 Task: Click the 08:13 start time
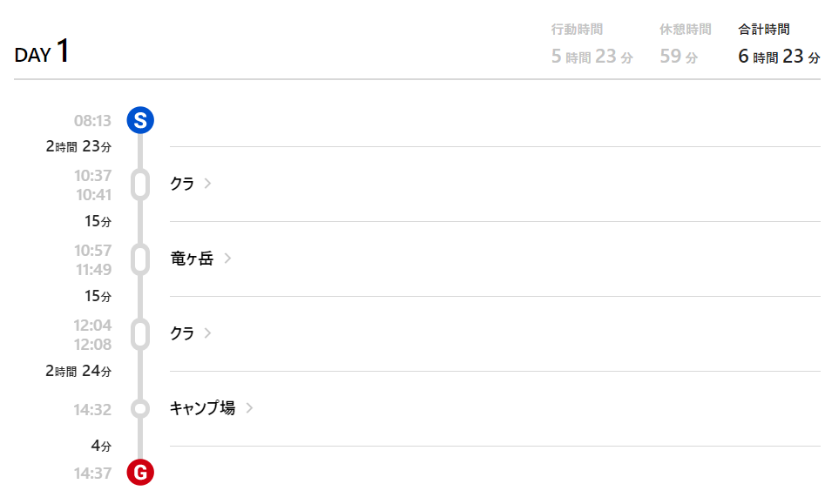pyautogui.click(x=92, y=121)
